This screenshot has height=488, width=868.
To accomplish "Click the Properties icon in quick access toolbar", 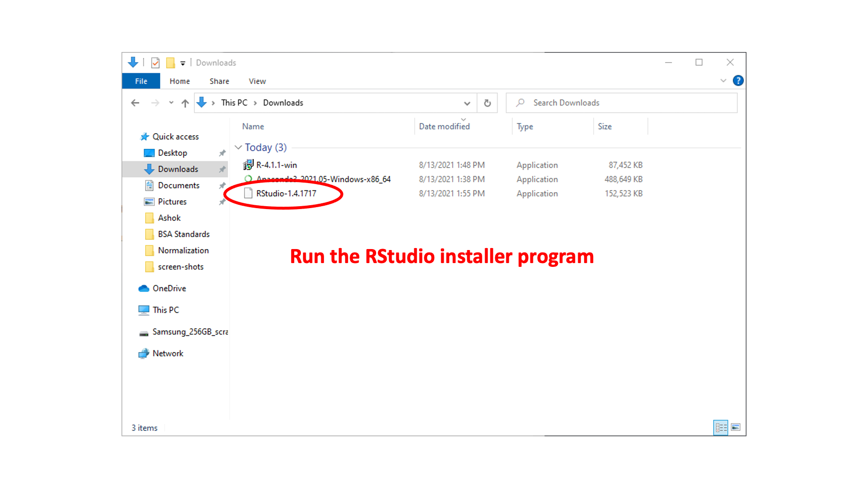I will 155,63.
